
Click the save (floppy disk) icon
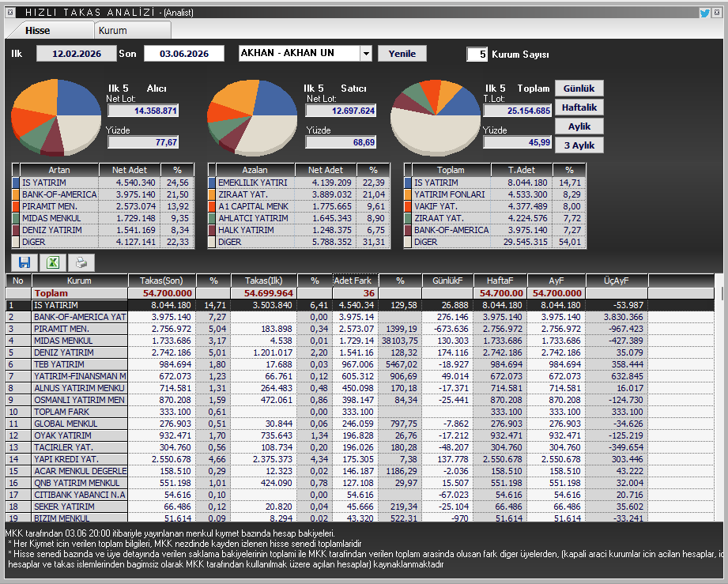click(x=25, y=262)
